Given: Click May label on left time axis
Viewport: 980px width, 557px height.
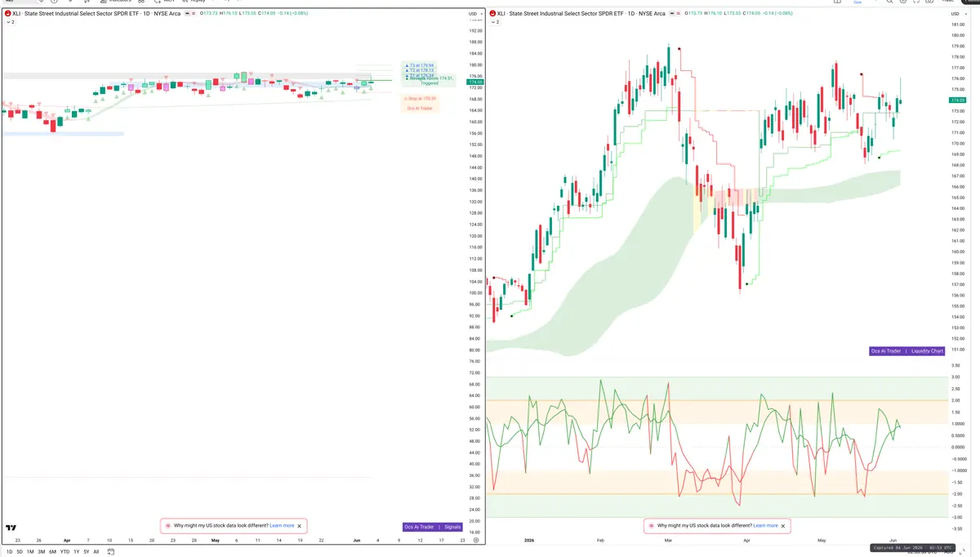Looking at the screenshot, I should point(215,540).
